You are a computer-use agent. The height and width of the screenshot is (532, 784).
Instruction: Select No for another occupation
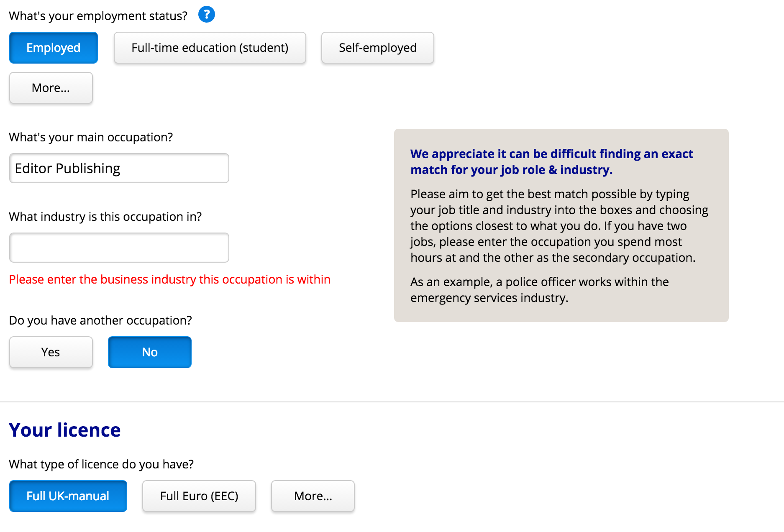point(150,352)
